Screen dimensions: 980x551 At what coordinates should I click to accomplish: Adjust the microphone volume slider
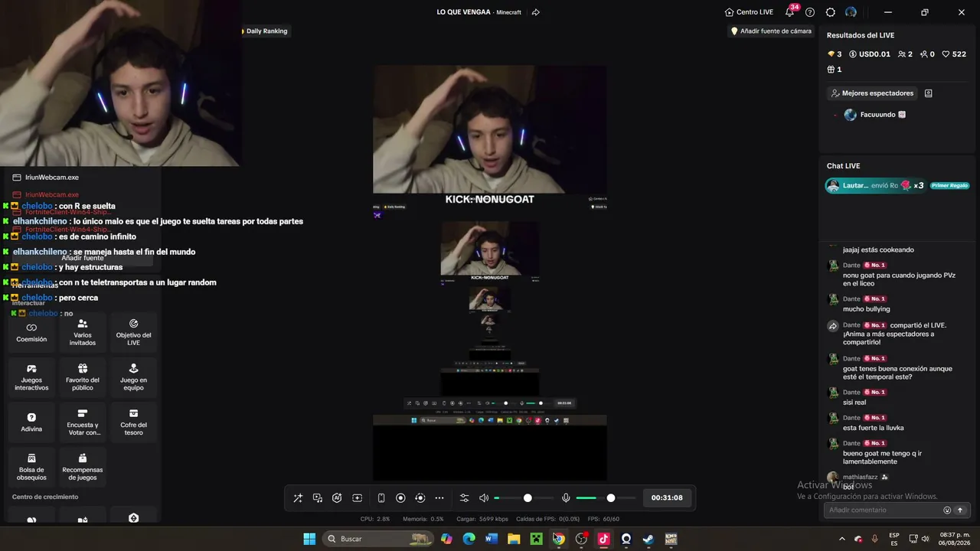606,498
